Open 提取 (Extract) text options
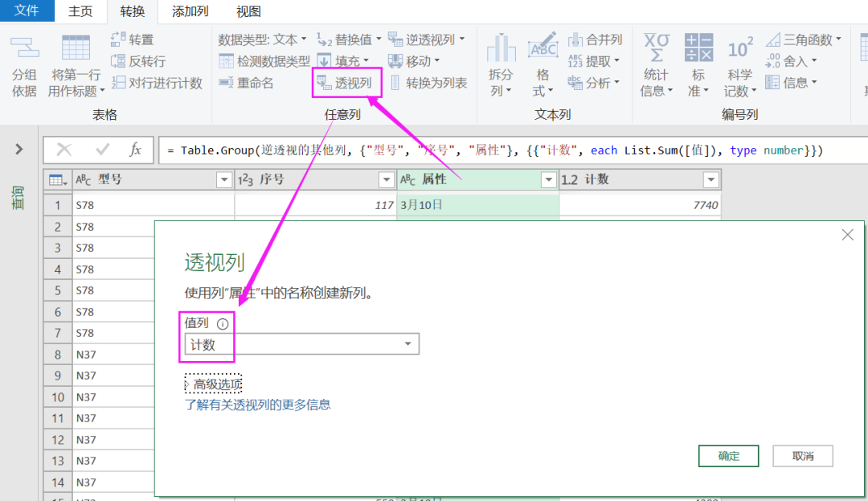868x501 pixels. (x=593, y=61)
